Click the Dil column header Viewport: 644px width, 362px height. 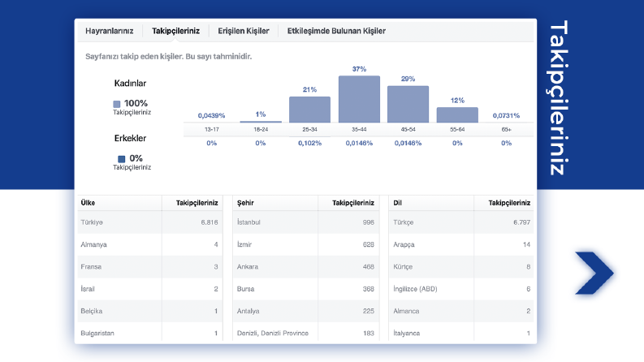tap(398, 203)
